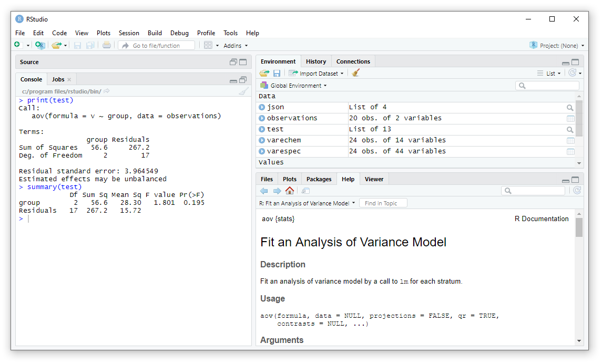Viewport: 602px width, 364px height.
Task: Switch to the History tab
Action: click(316, 61)
